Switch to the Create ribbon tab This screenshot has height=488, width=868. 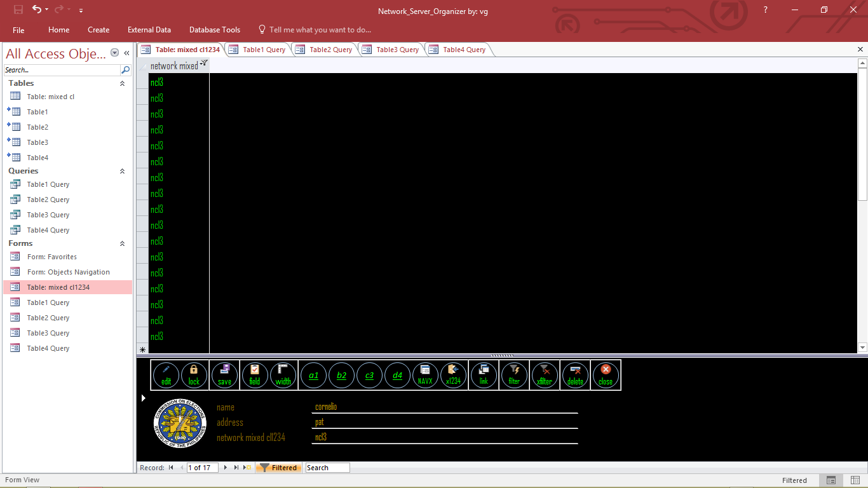pyautogui.click(x=98, y=30)
